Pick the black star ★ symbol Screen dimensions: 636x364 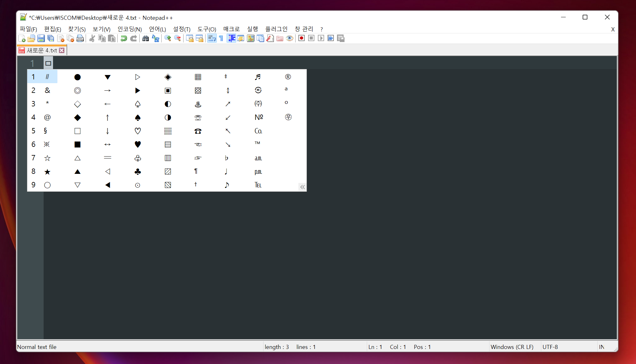tap(47, 172)
